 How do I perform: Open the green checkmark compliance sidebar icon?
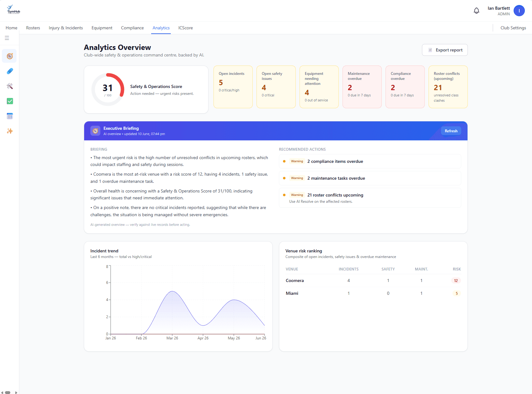click(10, 101)
